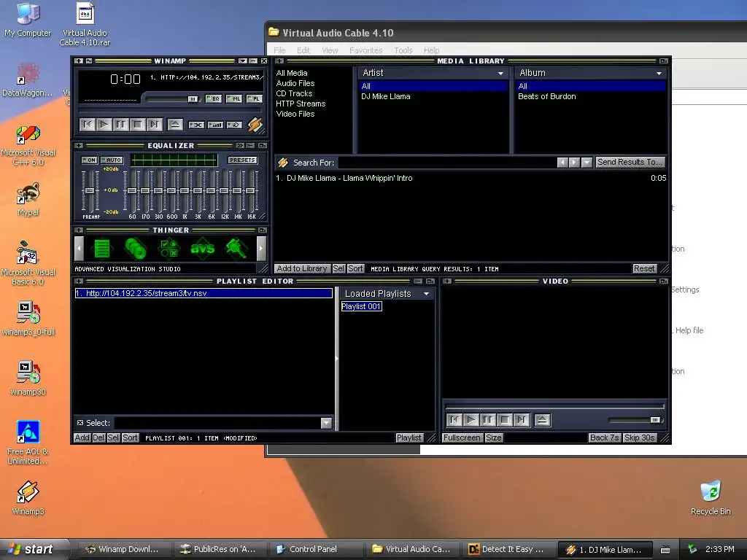
Task: Open the playlist editor icon in Thinger
Action: pos(102,248)
